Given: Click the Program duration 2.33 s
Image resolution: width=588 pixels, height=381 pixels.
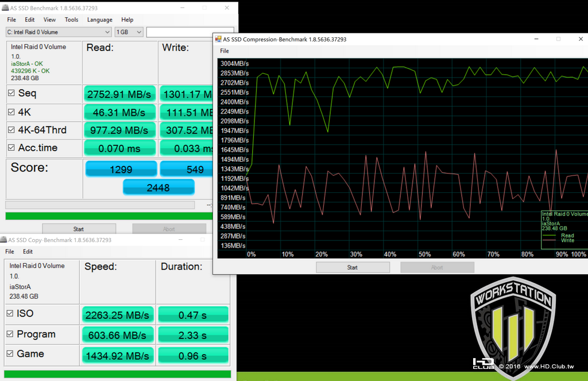Looking at the screenshot, I should [x=193, y=335].
